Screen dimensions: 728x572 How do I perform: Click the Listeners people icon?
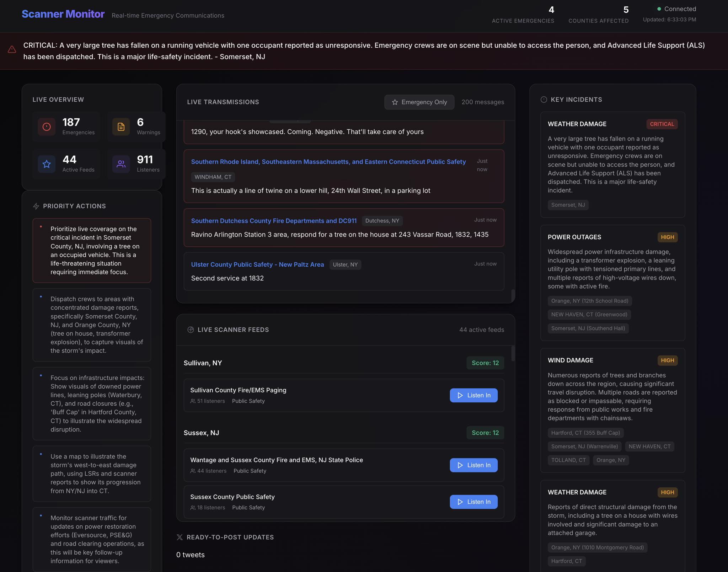(x=121, y=164)
